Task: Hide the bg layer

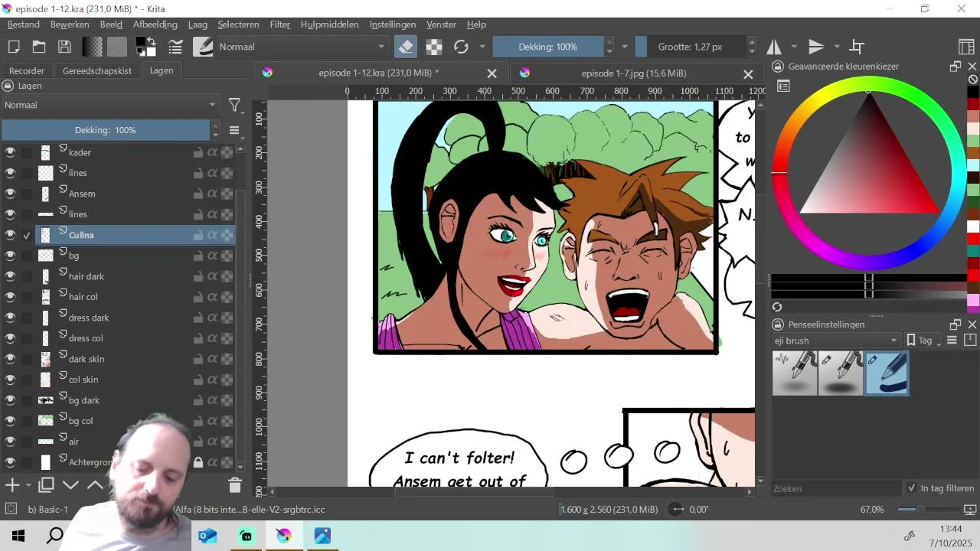Action: [10, 256]
